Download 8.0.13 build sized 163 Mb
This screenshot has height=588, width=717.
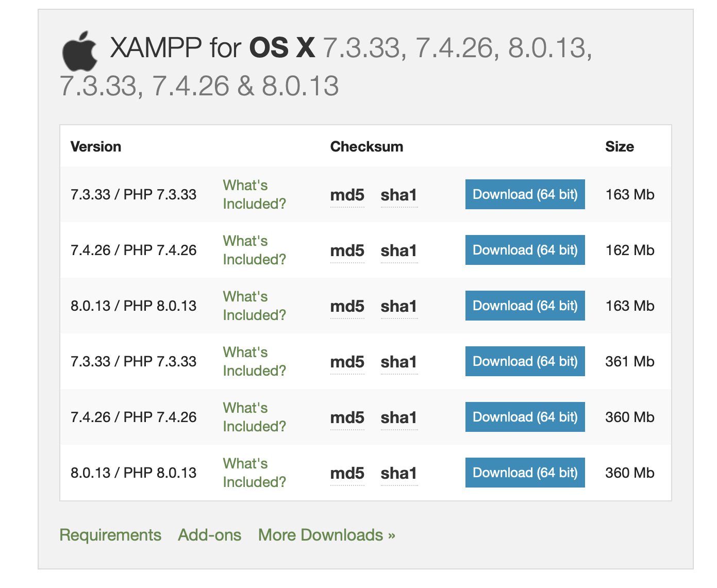pos(525,306)
